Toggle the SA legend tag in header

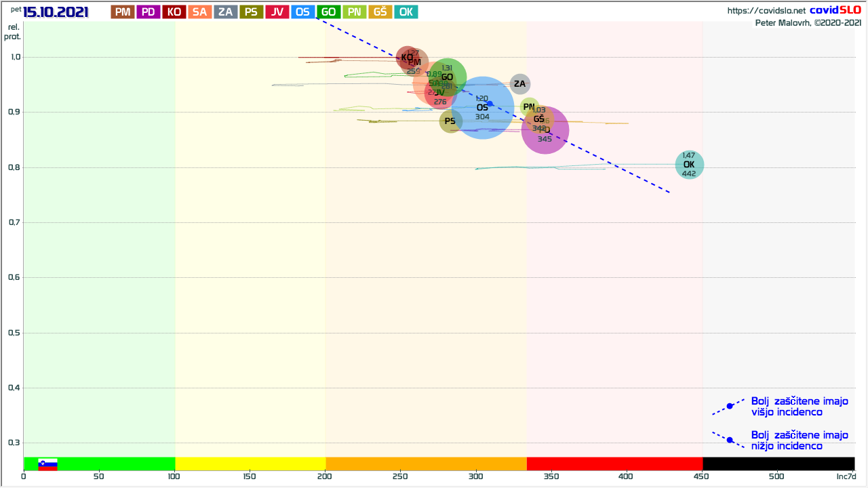tap(200, 12)
